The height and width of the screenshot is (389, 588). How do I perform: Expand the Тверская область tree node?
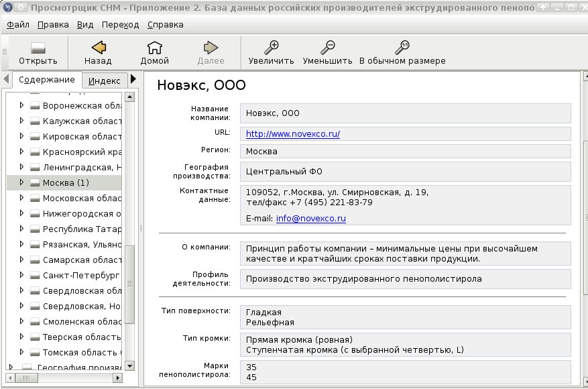click(x=21, y=337)
